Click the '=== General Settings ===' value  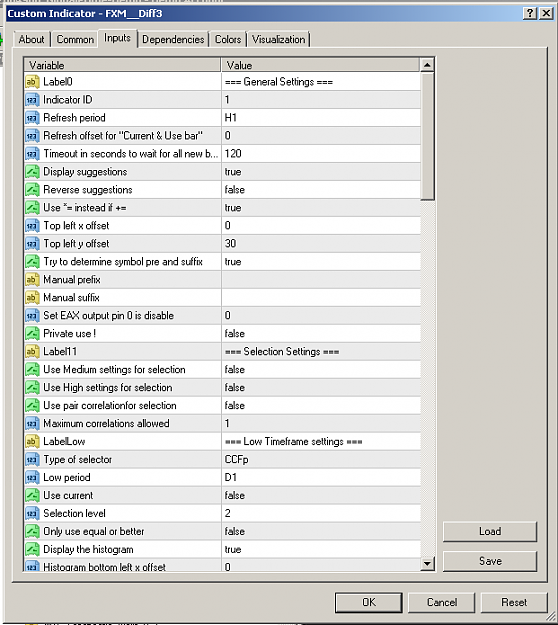pos(279,82)
